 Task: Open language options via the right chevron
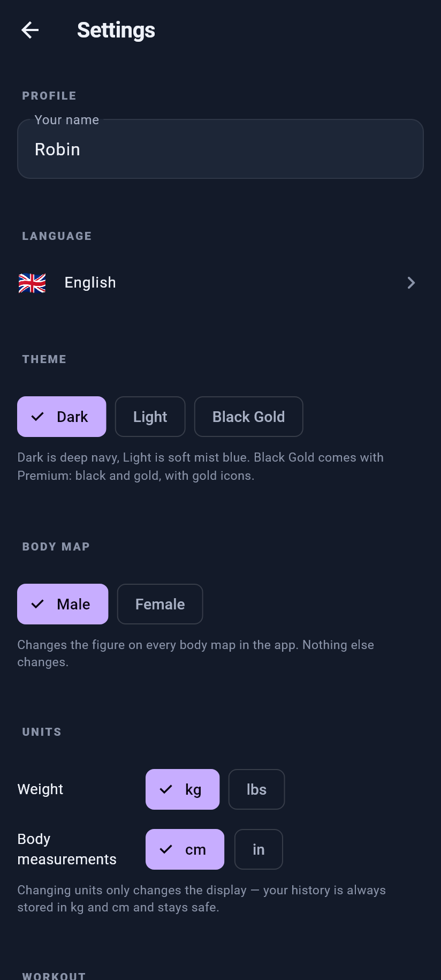click(411, 283)
